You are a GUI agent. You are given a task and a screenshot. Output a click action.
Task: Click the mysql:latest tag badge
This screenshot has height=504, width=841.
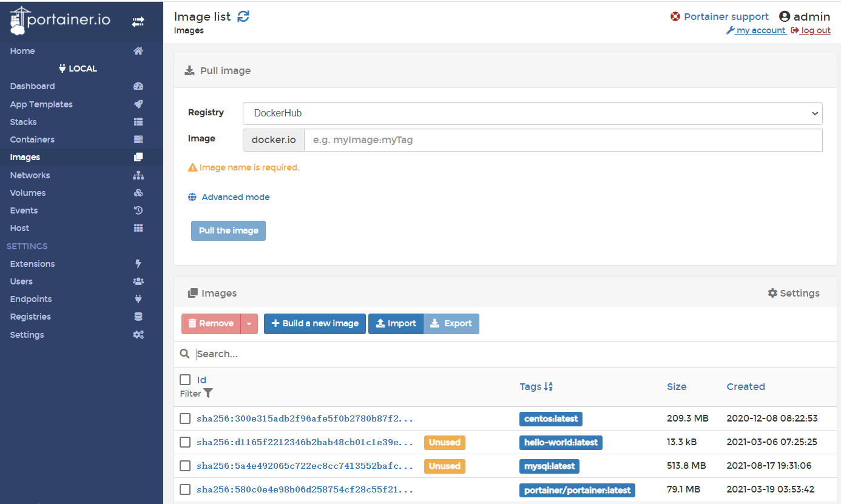pos(550,466)
